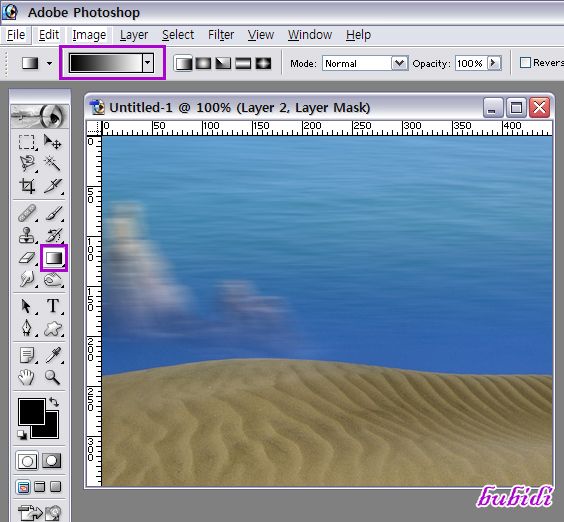Select the History Brush tool
This screenshot has width=564, height=522.
[53, 235]
